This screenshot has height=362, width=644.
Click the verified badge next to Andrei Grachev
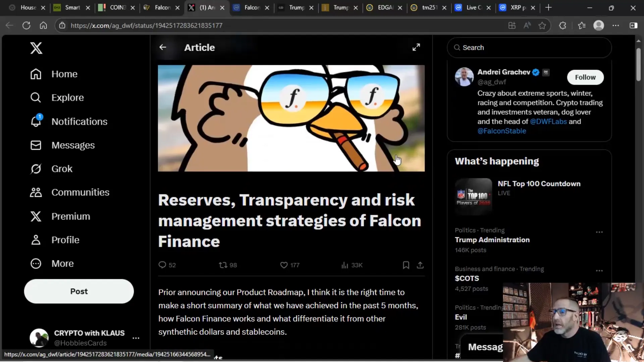(x=536, y=72)
